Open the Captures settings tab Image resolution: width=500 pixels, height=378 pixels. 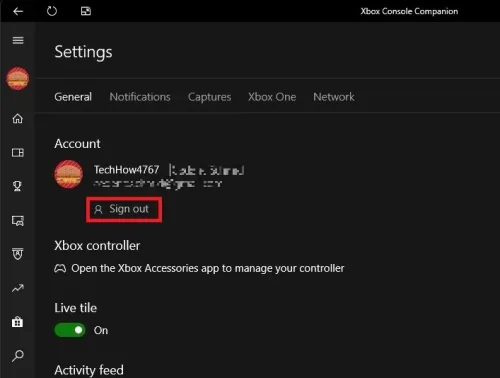[x=209, y=97]
